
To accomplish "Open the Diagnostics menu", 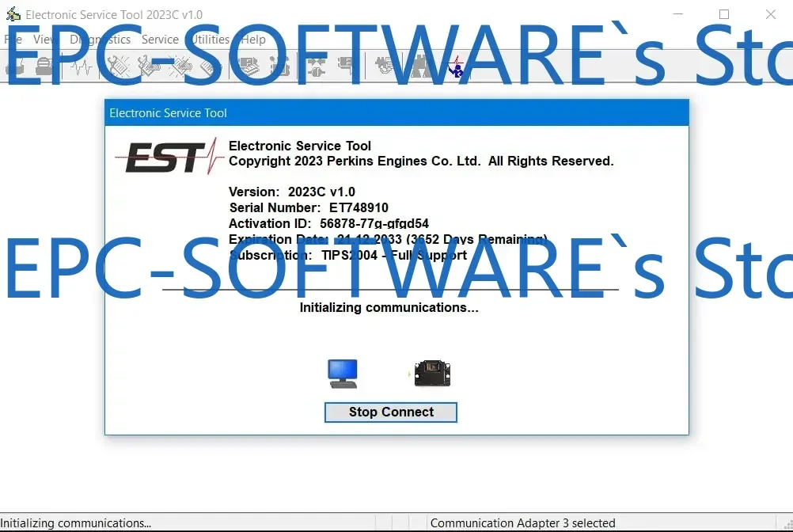I will (x=101, y=40).
